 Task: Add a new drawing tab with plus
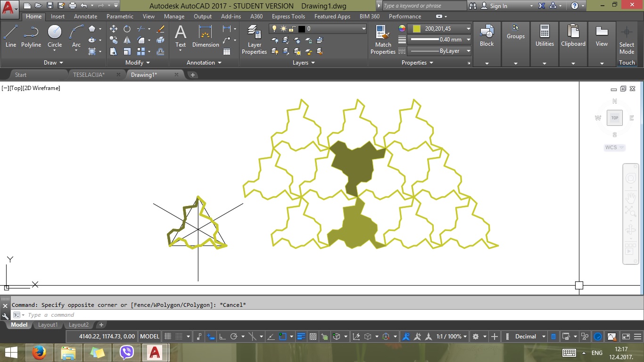(193, 74)
